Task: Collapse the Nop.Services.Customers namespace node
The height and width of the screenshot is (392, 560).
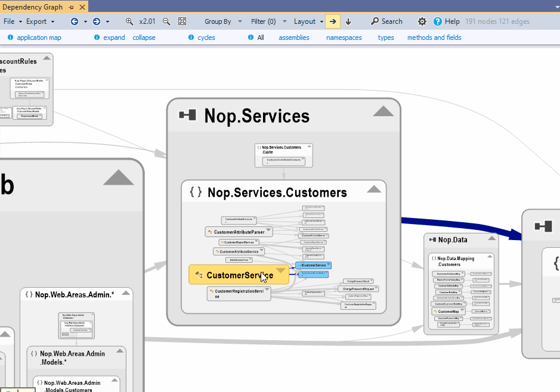Action: tap(374, 189)
